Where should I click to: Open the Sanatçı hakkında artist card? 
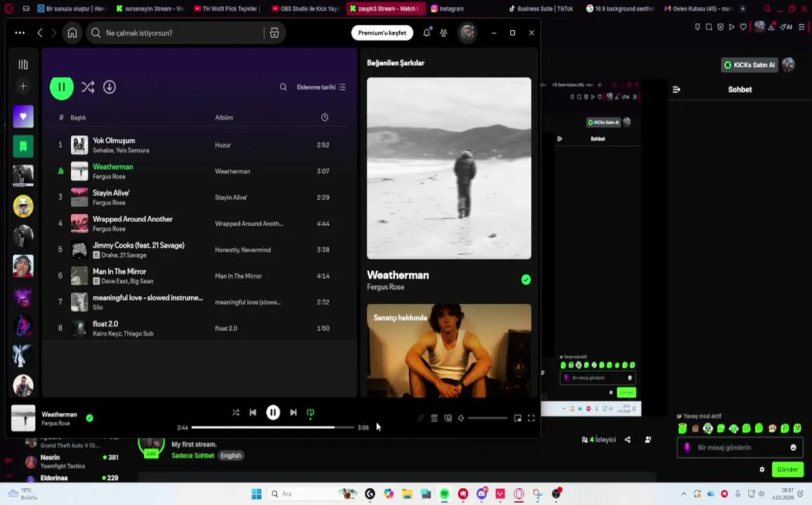449,350
